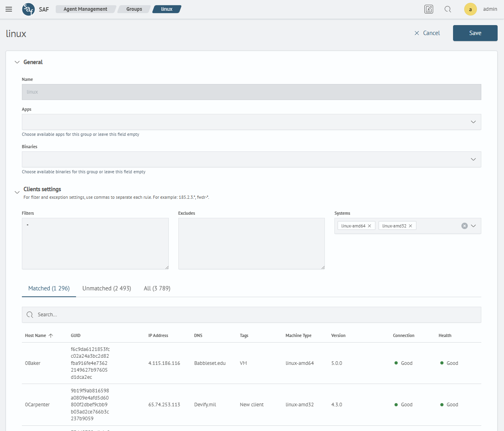Sort table by IP Address column
The image size is (504, 431).
(x=158, y=335)
